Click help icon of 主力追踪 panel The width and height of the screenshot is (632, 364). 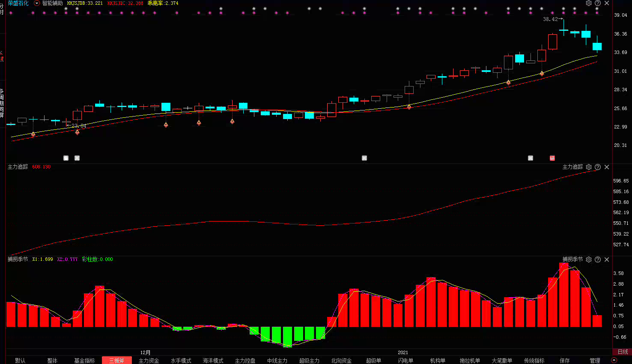pos(598,167)
